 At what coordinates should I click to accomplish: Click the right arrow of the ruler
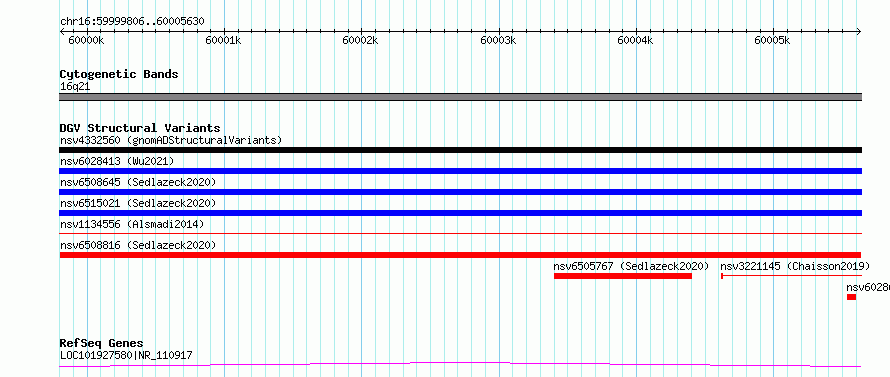tap(858, 31)
